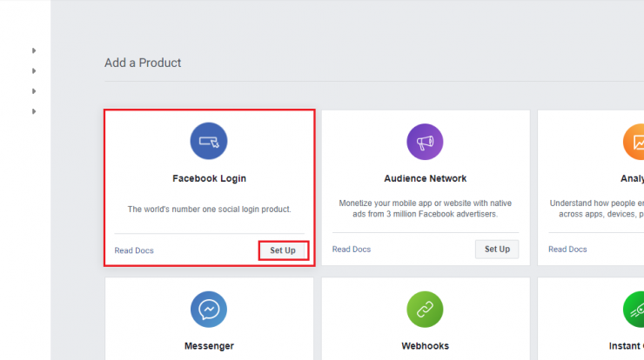
Task: Set up the Audience Network product
Action: pos(497,250)
